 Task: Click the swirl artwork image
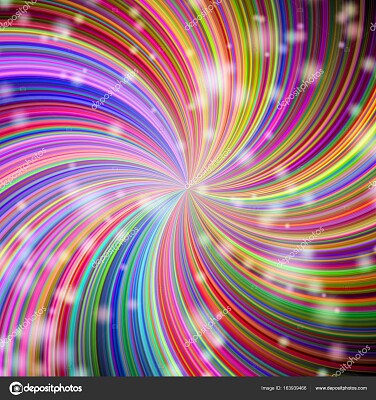[188, 188]
